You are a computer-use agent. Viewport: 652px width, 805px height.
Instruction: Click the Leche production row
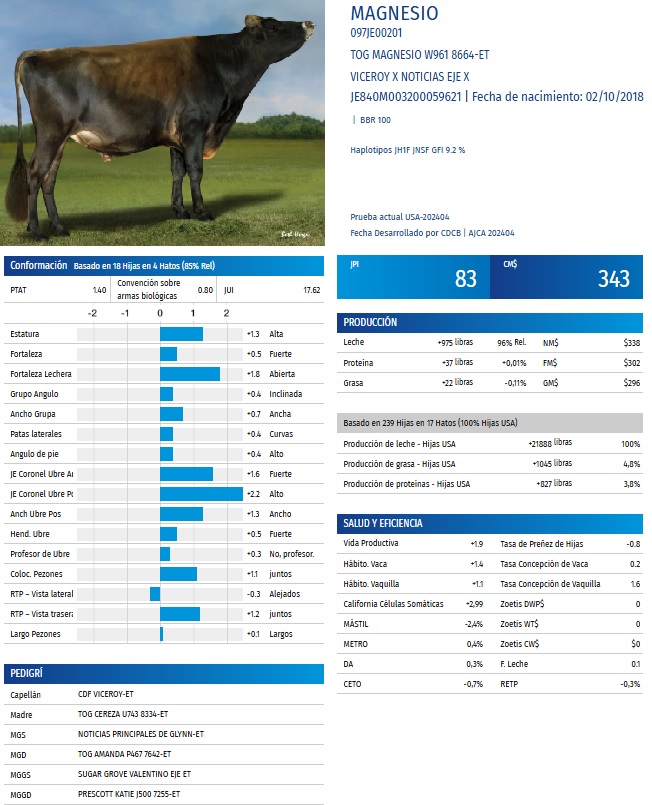(489, 343)
